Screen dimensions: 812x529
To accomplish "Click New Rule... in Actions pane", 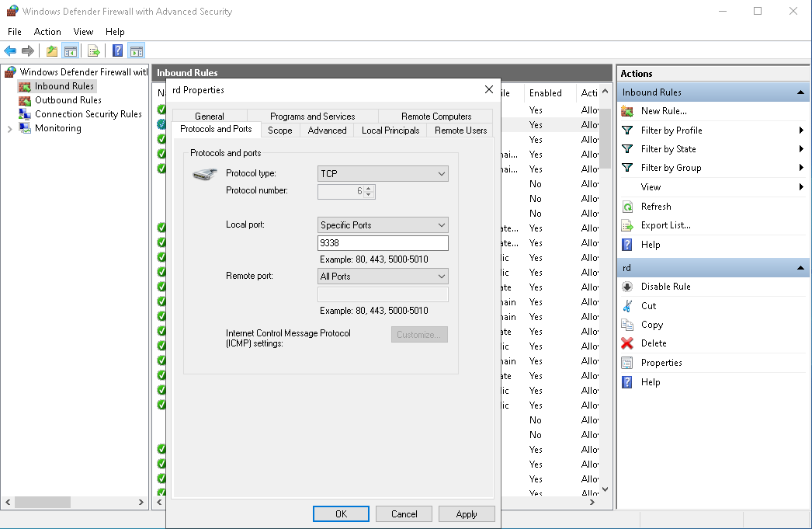I will coord(664,111).
